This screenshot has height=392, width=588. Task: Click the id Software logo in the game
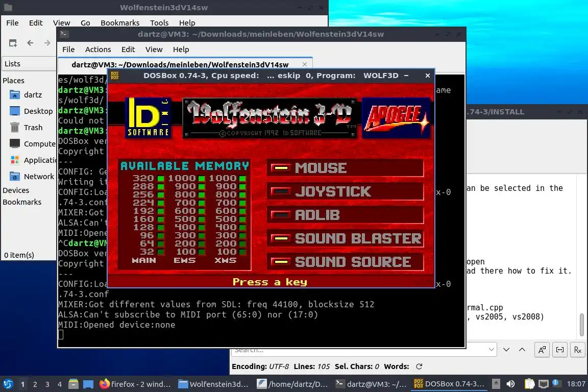coord(148,117)
